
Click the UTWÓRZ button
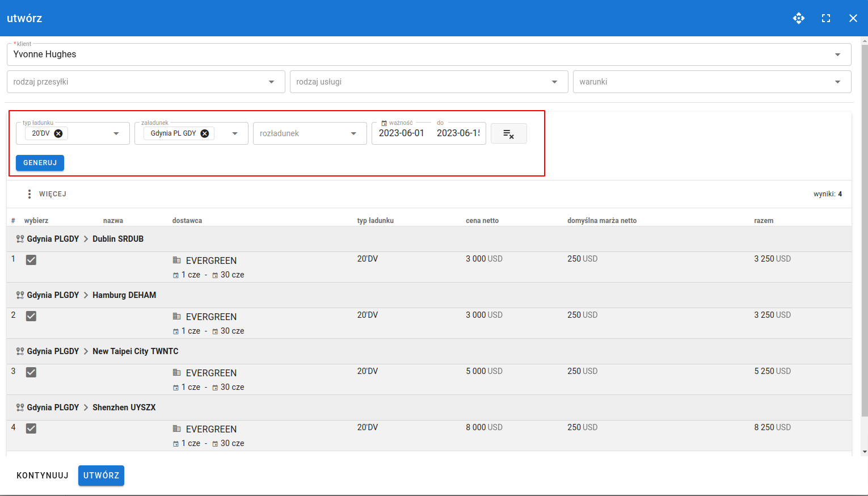(102, 476)
